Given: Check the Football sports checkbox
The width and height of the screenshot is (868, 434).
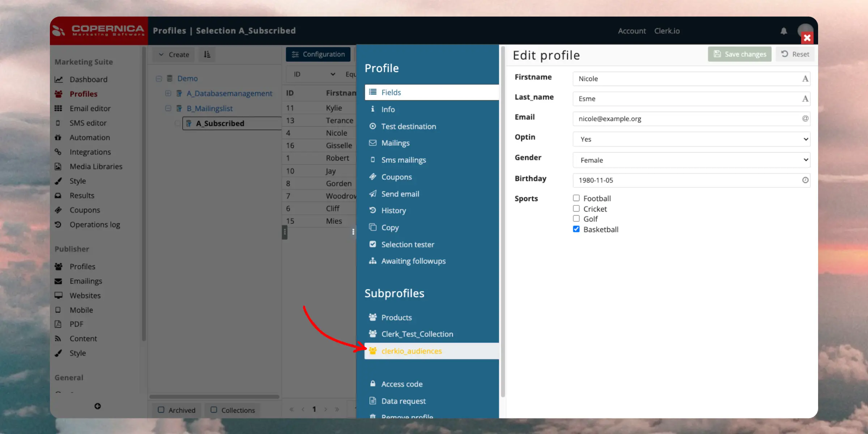Looking at the screenshot, I should [x=576, y=198].
